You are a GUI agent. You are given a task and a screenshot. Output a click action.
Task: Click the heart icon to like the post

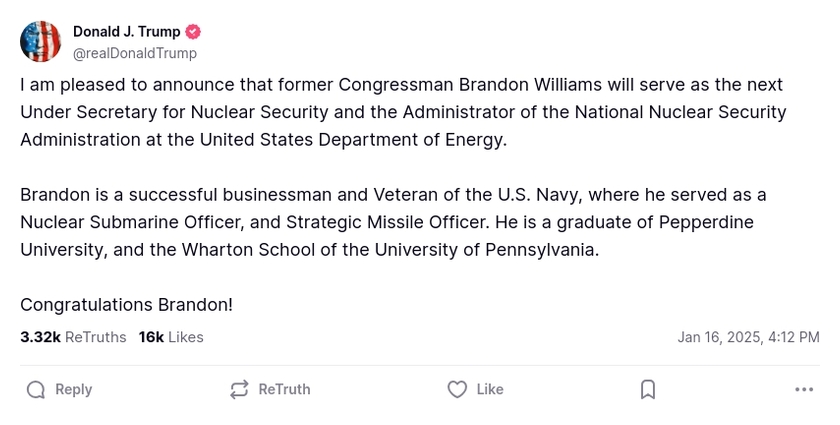pos(457,389)
